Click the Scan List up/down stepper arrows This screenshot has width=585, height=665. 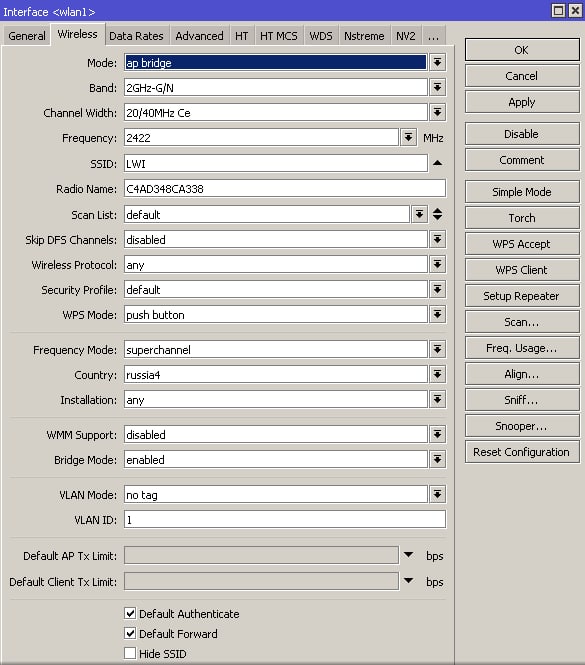[438, 214]
